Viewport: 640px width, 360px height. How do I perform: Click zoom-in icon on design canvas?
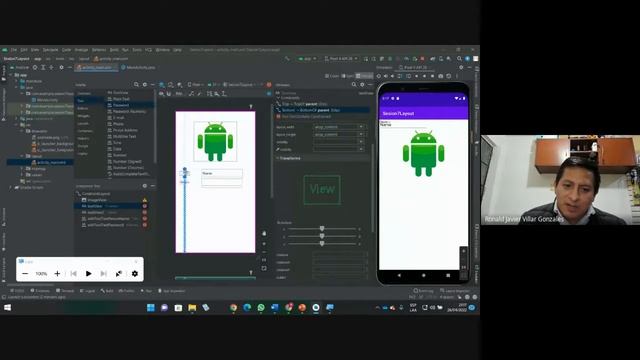tap(264, 244)
